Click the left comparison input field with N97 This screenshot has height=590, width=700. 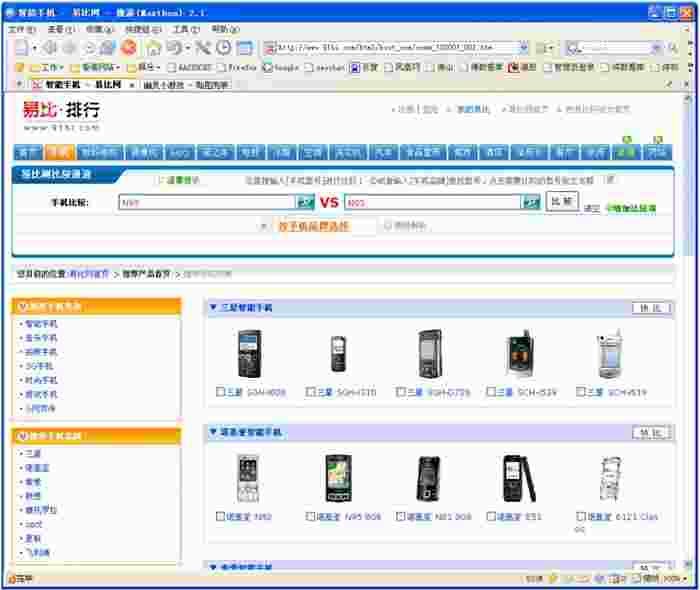tap(207, 202)
